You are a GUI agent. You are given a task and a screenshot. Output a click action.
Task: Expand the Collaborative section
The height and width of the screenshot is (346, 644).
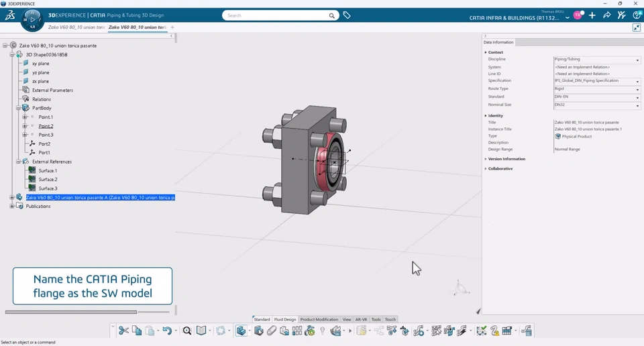click(486, 169)
